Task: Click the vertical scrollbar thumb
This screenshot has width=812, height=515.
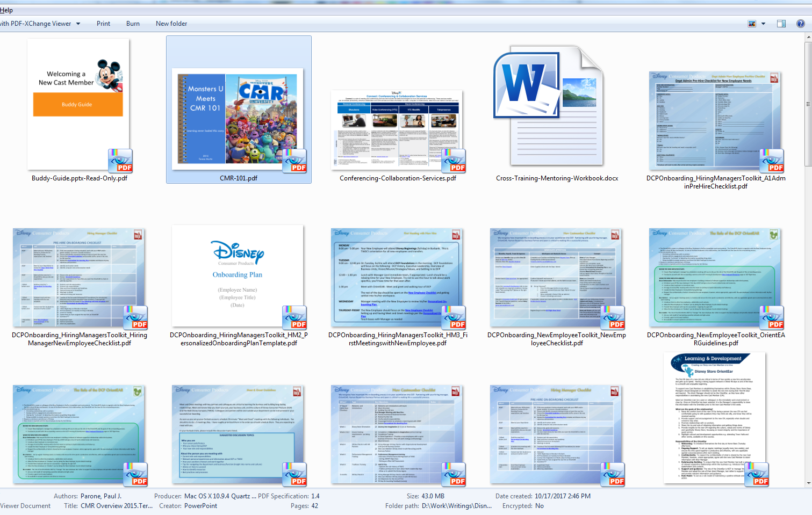Action: [x=808, y=104]
